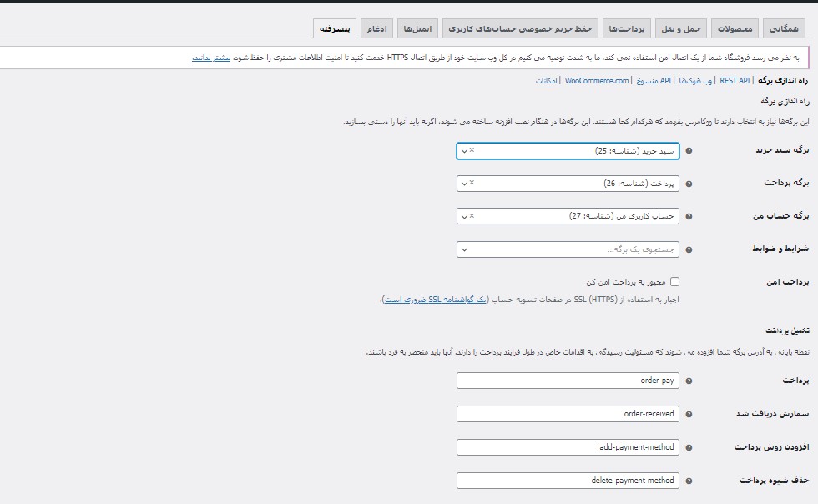The width and height of the screenshot is (818, 504).
Task: Switch to the همگانی tab
Action: 784,28
